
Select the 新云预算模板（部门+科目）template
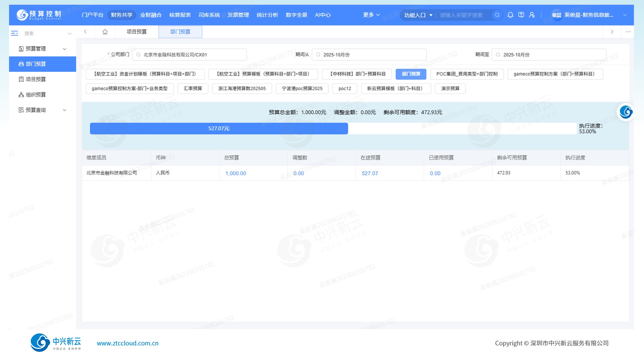click(x=396, y=88)
